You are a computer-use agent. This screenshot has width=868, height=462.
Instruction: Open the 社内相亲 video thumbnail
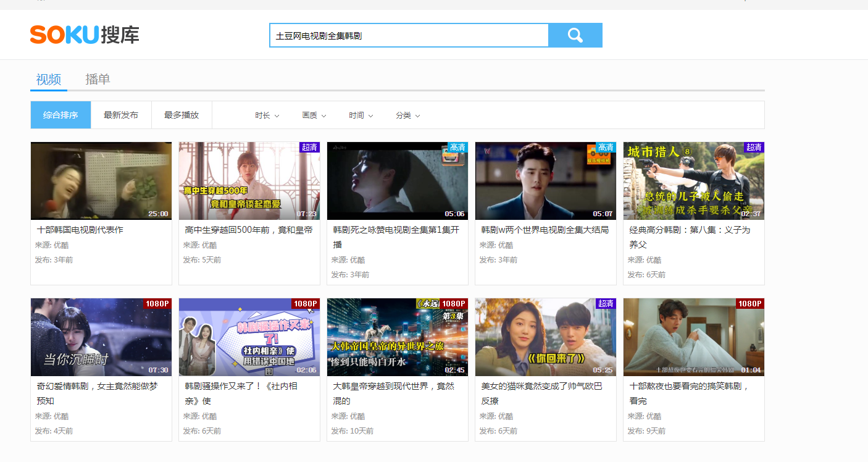[x=249, y=337]
